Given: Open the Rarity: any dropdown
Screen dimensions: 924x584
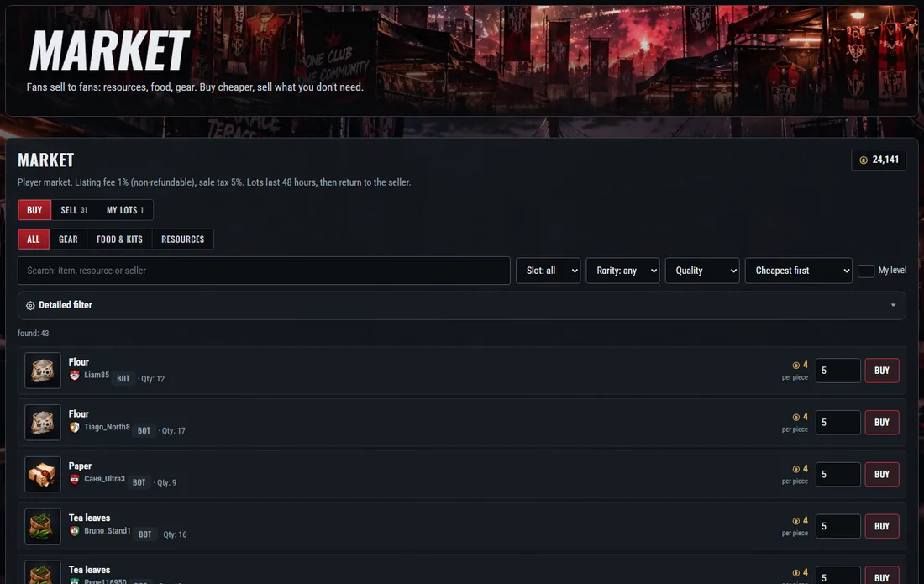Looking at the screenshot, I should 623,271.
